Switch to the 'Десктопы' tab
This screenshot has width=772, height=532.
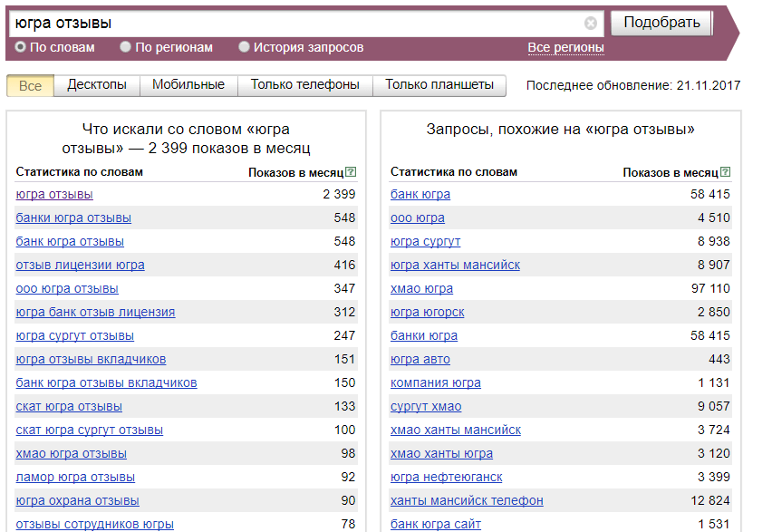[x=97, y=85]
